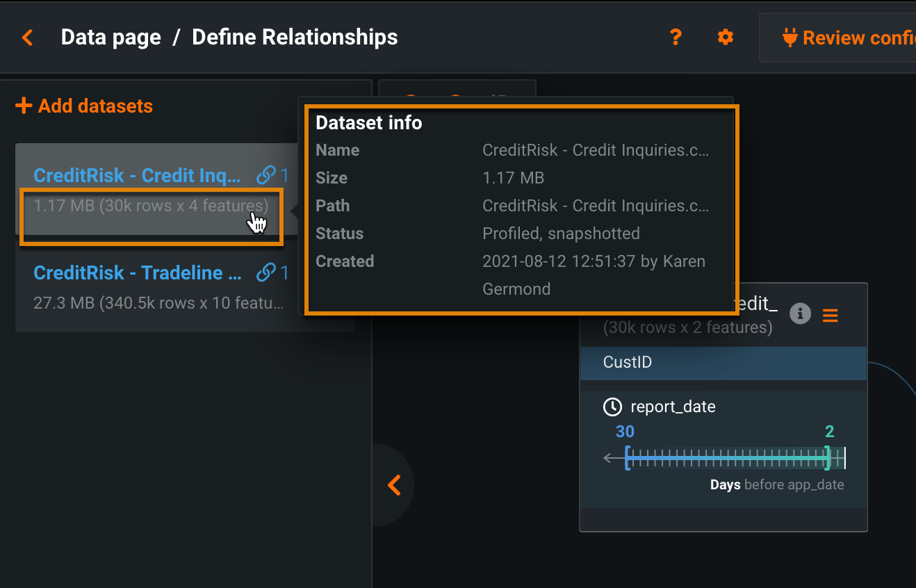This screenshot has height=588, width=916.
Task: Select the CustID join key row
Action: click(723, 363)
